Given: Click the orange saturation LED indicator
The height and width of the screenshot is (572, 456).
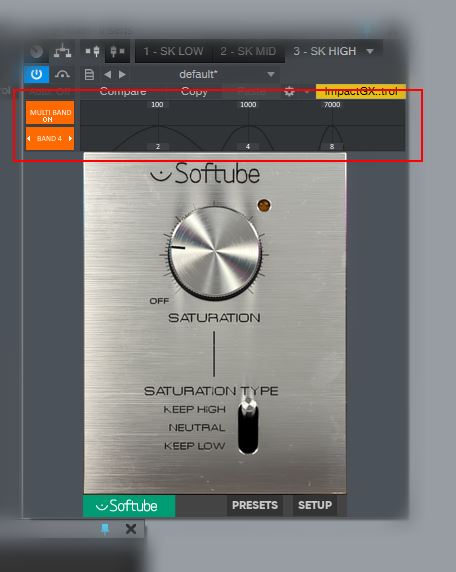Looking at the screenshot, I should click(264, 205).
